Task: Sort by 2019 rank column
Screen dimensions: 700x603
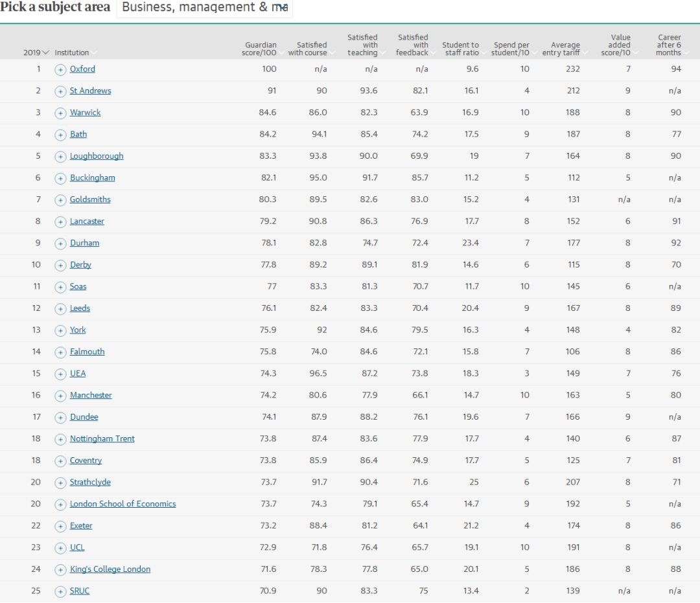Action: 36,52
